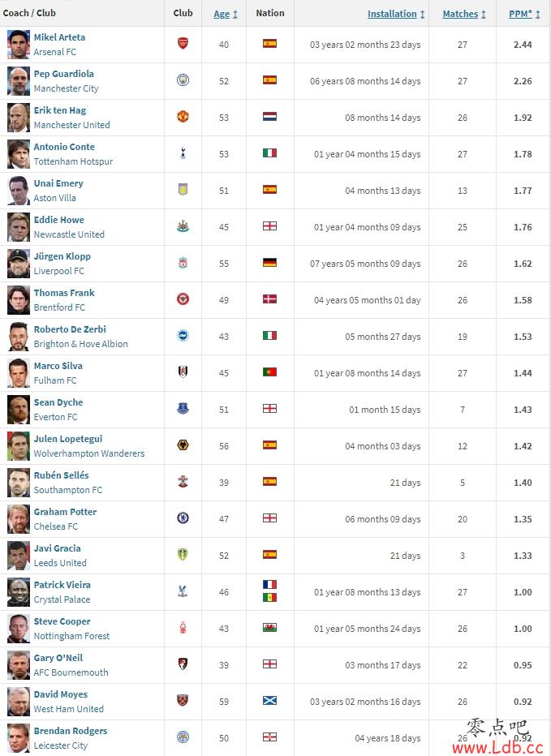Click the Chelsea FC club crest
This screenshot has height=756, width=551.
click(183, 518)
